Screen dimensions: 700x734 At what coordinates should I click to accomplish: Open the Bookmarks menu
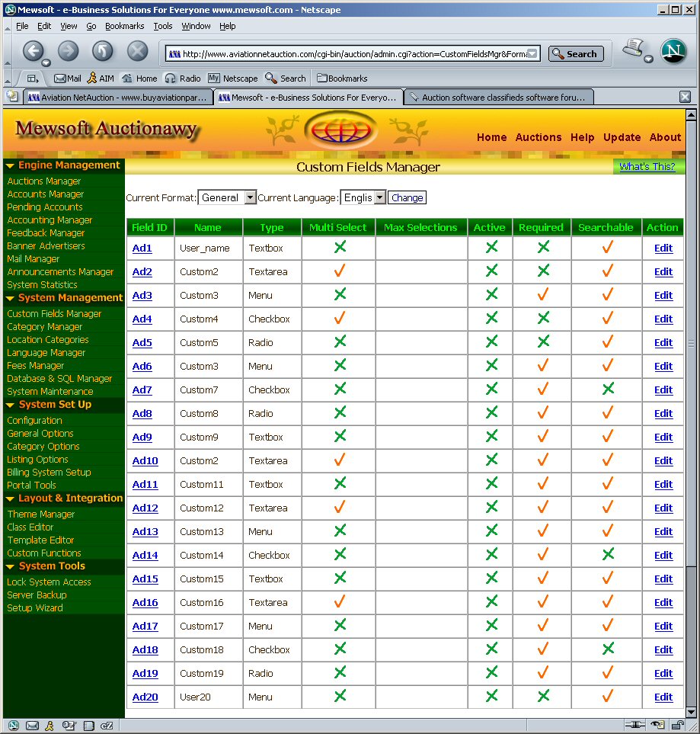tap(124, 26)
